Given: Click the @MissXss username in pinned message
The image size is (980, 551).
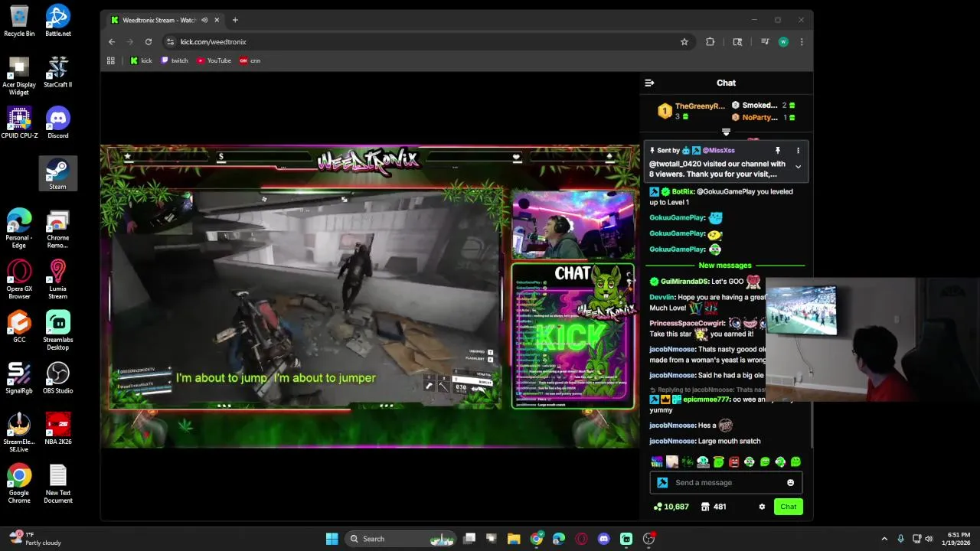Looking at the screenshot, I should click(718, 151).
